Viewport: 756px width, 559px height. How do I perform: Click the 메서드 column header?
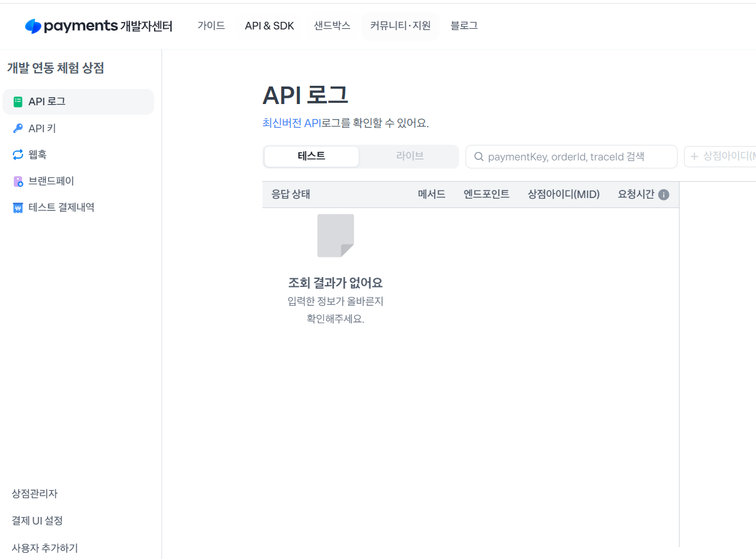pos(432,194)
